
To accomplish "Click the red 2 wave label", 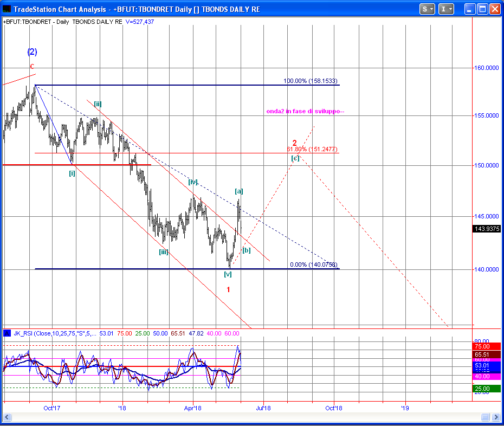I will click(294, 143).
